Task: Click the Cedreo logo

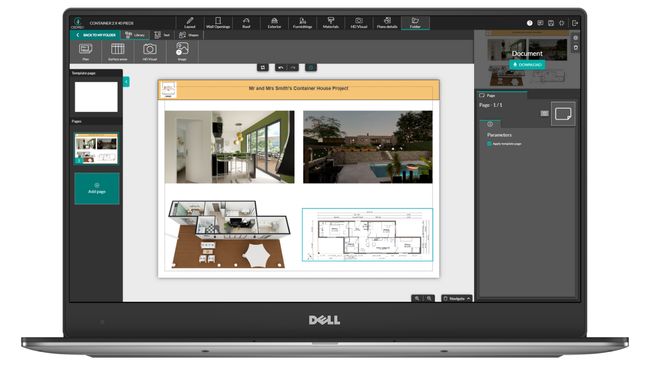Action: [78, 22]
